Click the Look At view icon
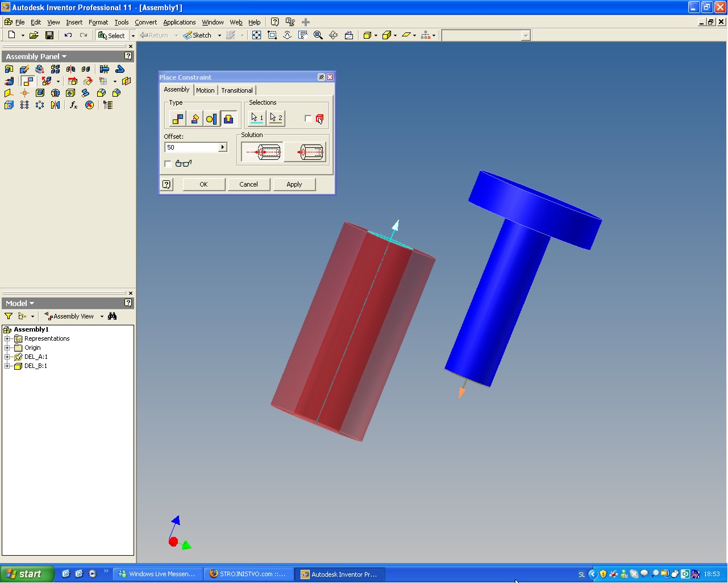 click(x=349, y=35)
